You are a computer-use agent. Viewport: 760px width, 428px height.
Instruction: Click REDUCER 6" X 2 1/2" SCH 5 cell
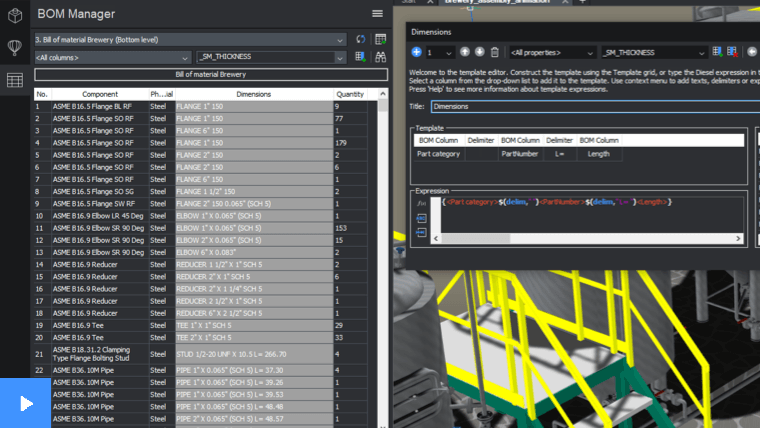(253, 313)
